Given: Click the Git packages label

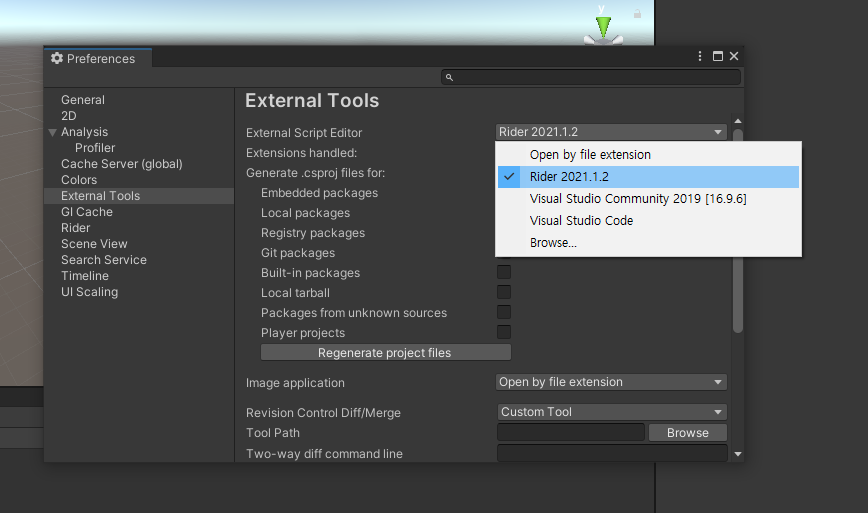Looking at the screenshot, I should (x=298, y=253).
